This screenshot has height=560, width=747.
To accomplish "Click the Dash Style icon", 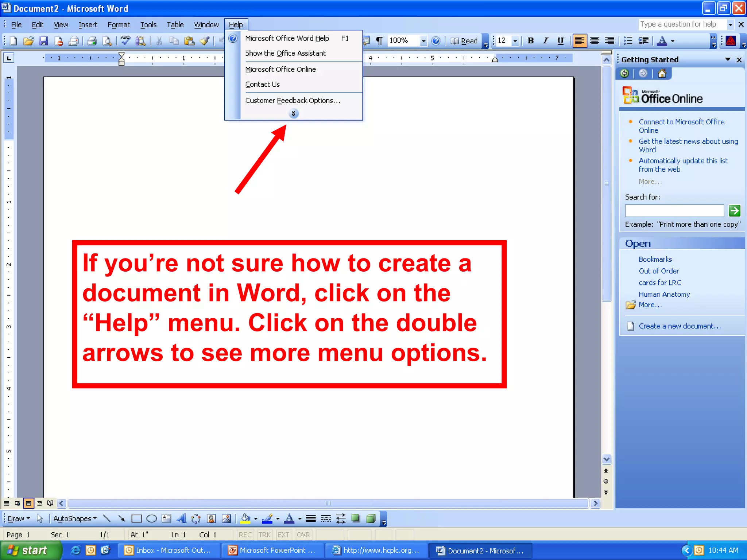I will 326,518.
